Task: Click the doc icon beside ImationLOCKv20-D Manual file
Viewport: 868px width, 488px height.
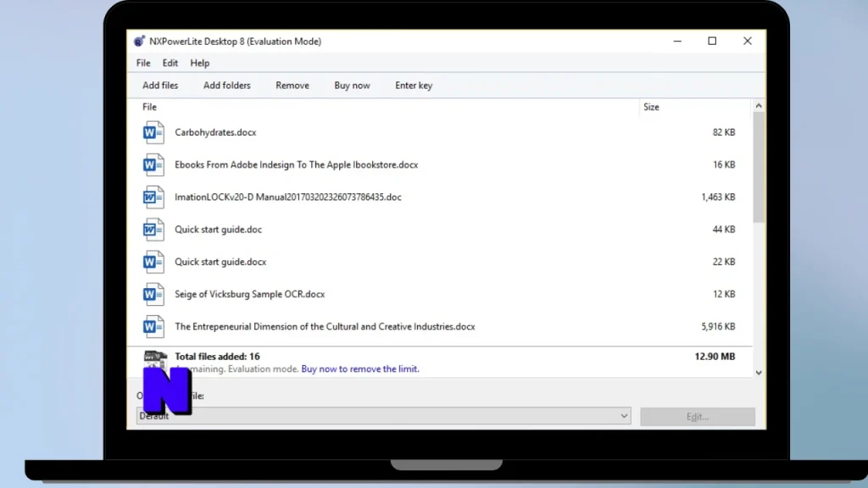Action: pyautogui.click(x=153, y=197)
